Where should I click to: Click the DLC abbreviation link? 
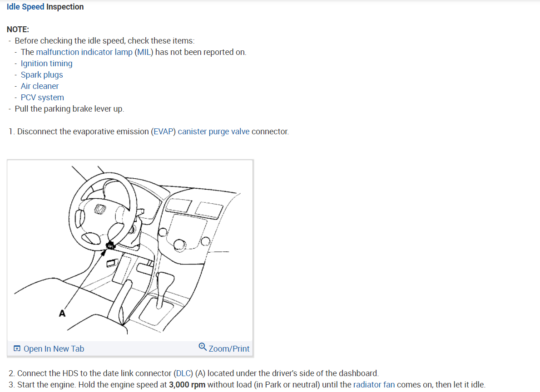pos(183,373)
